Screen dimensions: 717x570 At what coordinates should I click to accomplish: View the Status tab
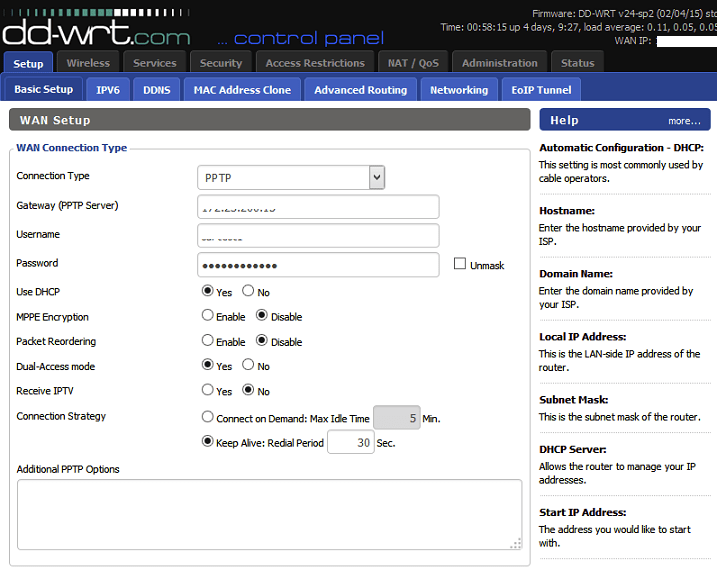click(578, 63)
